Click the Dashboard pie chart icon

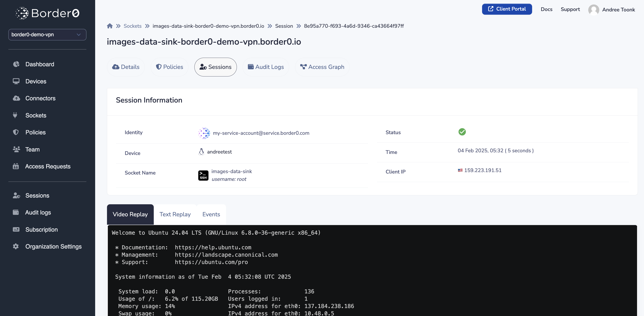point(16,64)
